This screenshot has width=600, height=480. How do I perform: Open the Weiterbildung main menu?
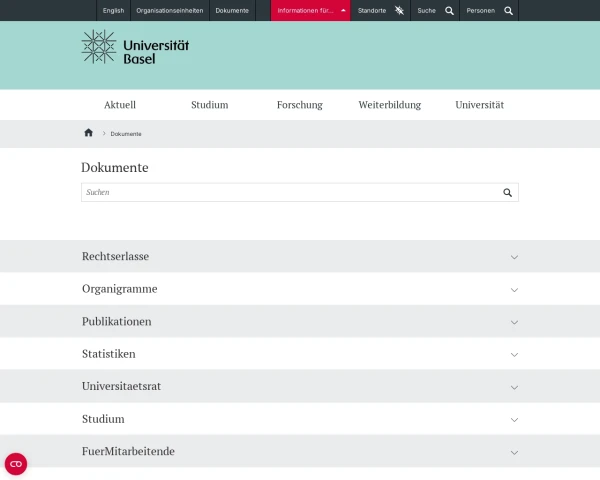point(390,105)
